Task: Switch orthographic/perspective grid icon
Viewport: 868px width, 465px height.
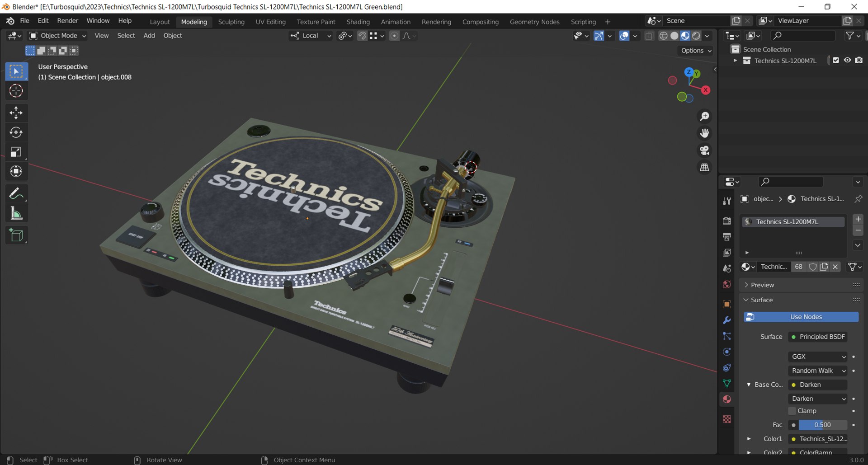Action: (704, 167)
